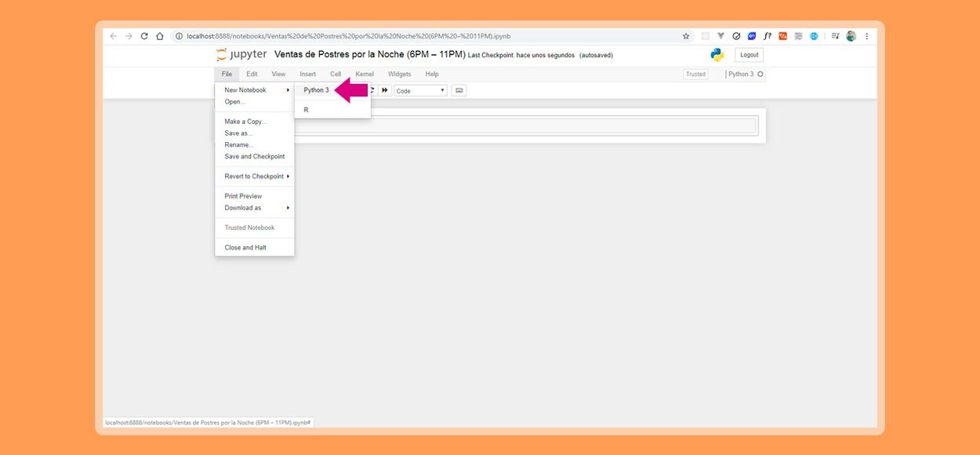
Task: Expand the Revert to Checkpoint submenu
Action: [256, 177]
